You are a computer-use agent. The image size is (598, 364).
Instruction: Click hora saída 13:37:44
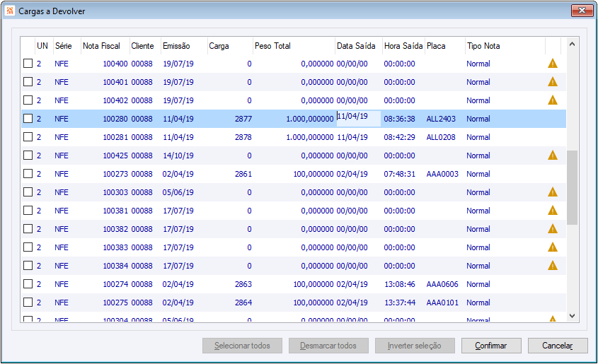pos(399,303)
